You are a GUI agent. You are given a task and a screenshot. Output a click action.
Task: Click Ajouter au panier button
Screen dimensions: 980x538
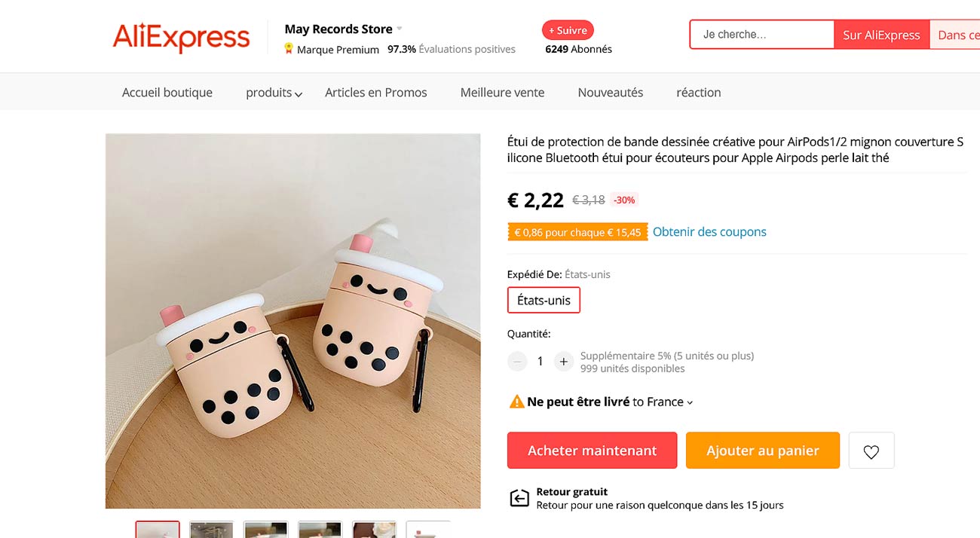pos(762,451)
